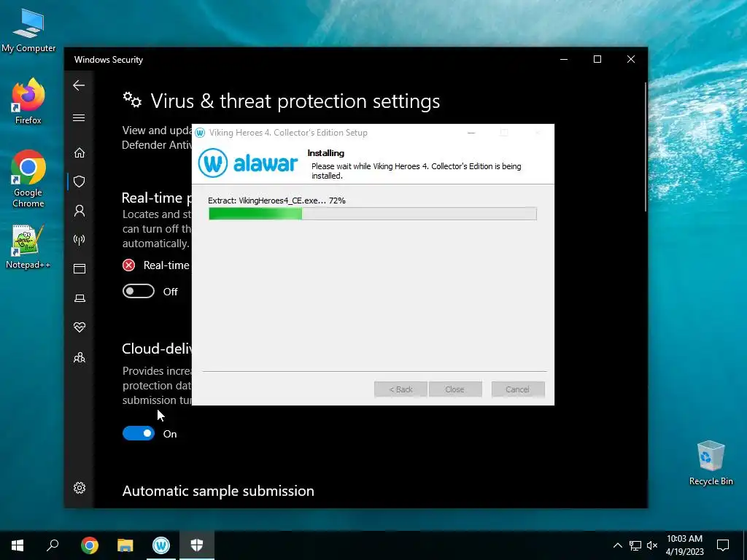Viewport: 747px width, 560px height.
Task: Open the Home icon in Windows Security sidebar
Action: click(x=79, y=153)
